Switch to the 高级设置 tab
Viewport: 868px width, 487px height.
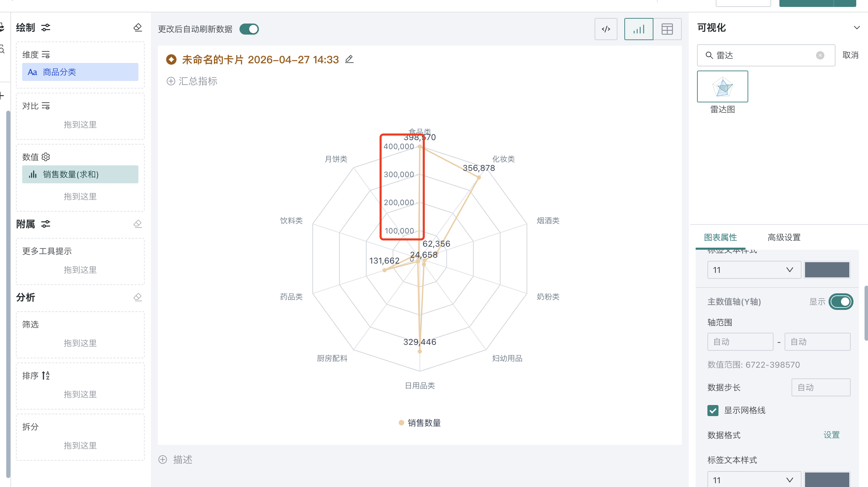click(x=784, y=237)
